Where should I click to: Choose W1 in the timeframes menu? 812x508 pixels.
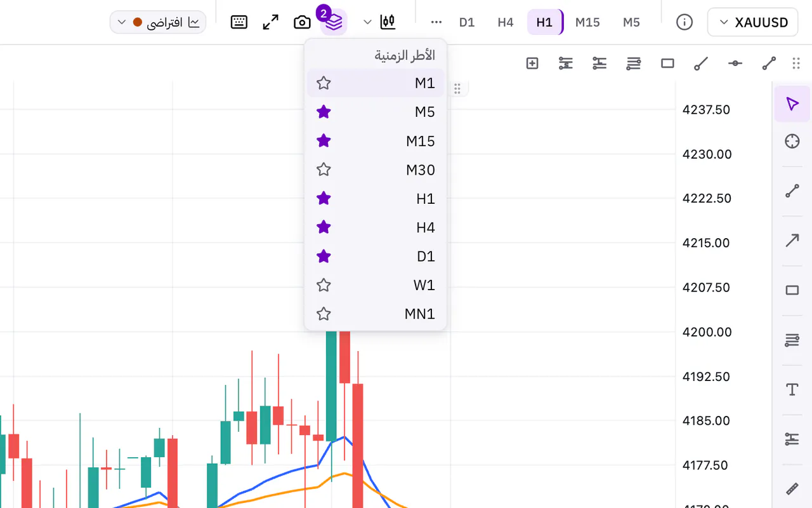tap(376, 285)
